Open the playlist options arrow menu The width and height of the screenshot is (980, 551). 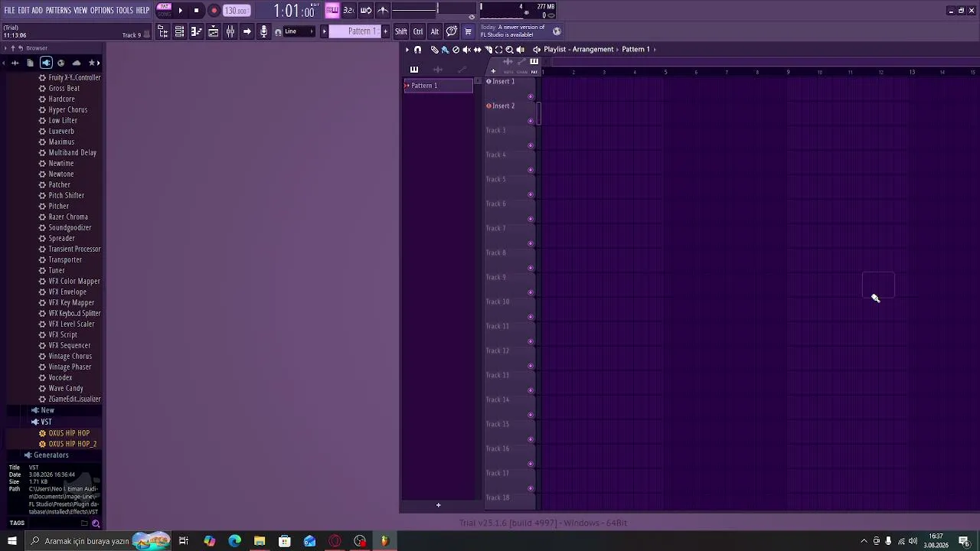pyautogui.click(x=407, y=50)
